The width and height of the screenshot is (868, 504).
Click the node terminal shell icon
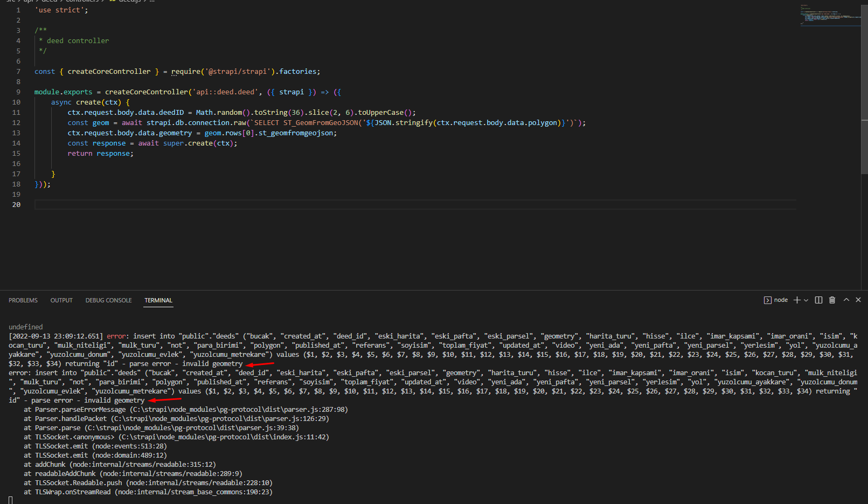pyautogui.click(x=767, y=300)
